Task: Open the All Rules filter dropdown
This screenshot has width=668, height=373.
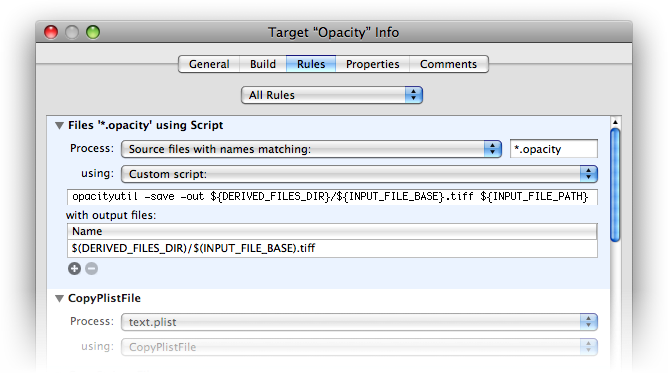Action: (331, 95)
